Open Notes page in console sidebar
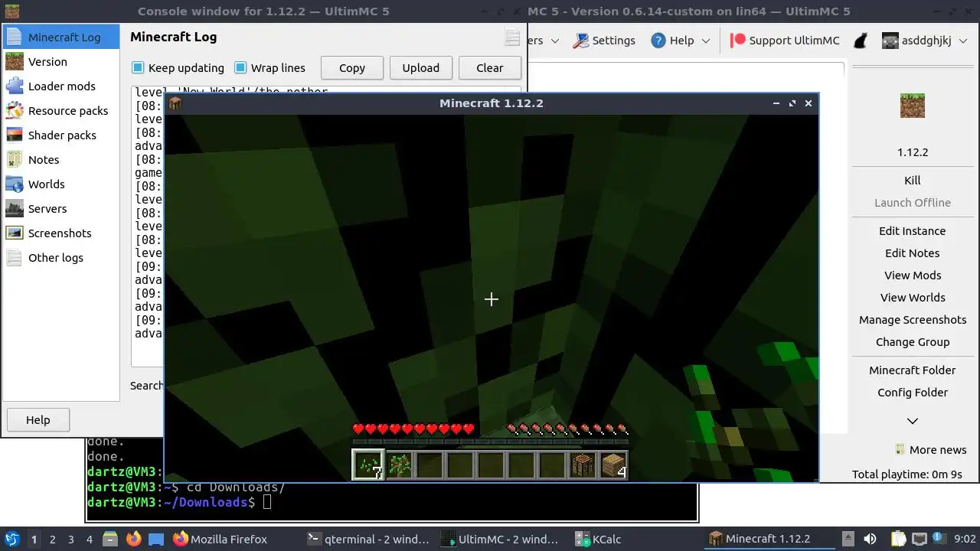This screenshot has height=551, width=980. click(61, 160)
